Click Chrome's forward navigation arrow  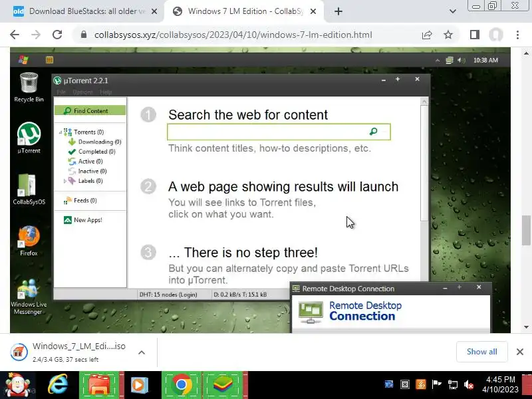coord(36,35)
